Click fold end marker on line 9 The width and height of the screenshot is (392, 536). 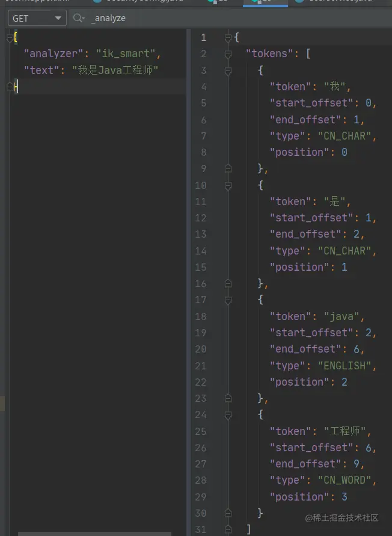[x=228, y=168]
